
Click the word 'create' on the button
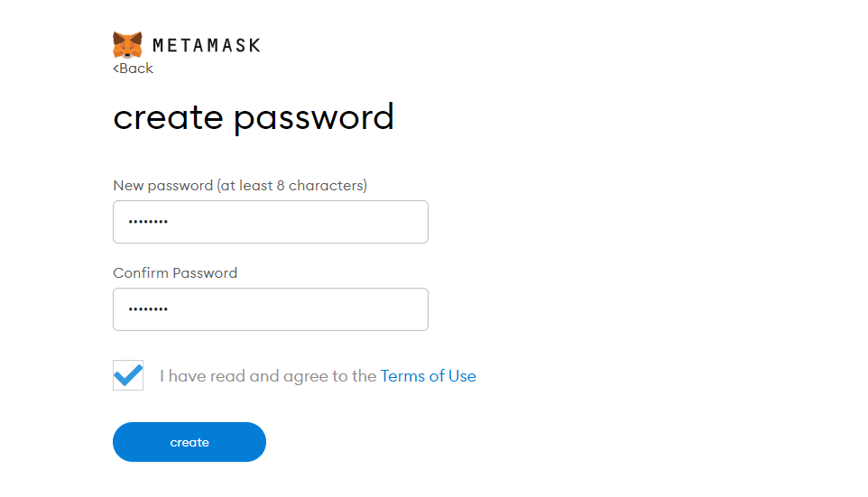coord(189,442)
